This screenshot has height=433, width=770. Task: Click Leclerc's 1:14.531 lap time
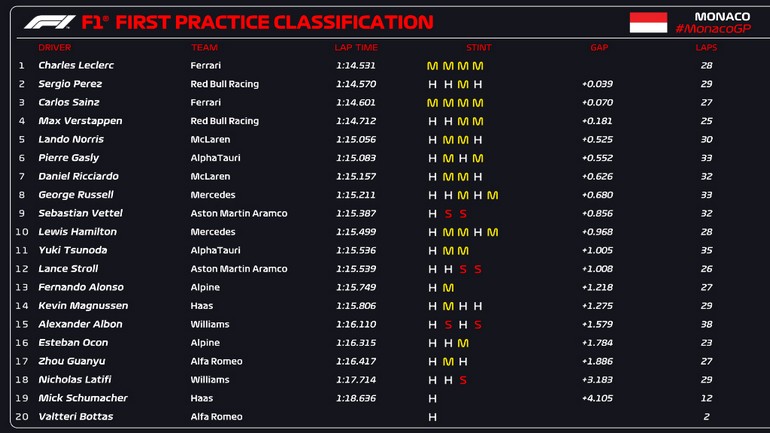click(x=356, y=66)
